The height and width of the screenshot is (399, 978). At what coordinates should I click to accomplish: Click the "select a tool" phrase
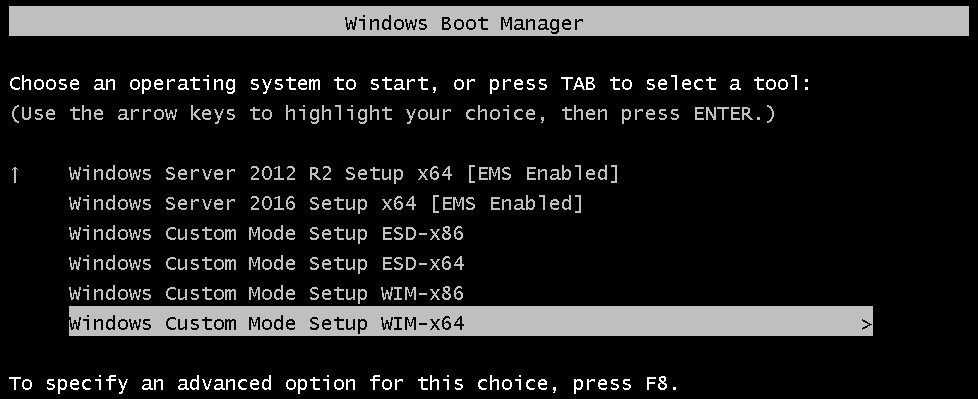[728, 84]
